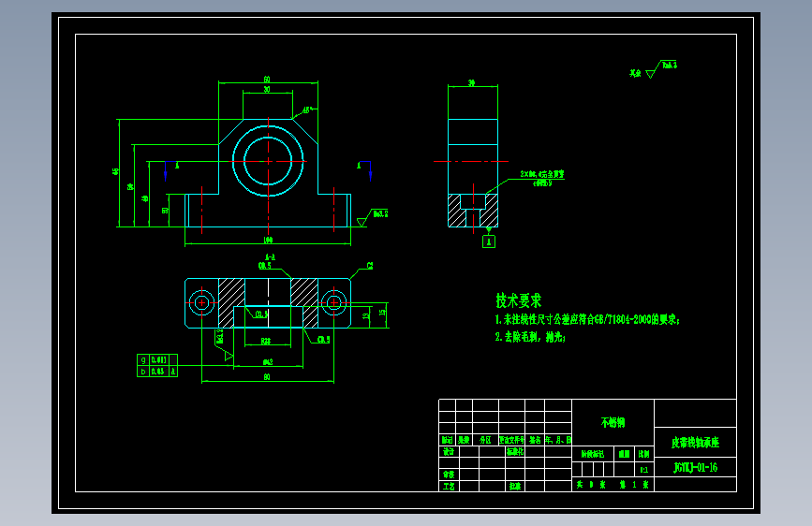Click the drawing number JGYLJ-01-16
The image size is (812, 526).
click(696, 467)
